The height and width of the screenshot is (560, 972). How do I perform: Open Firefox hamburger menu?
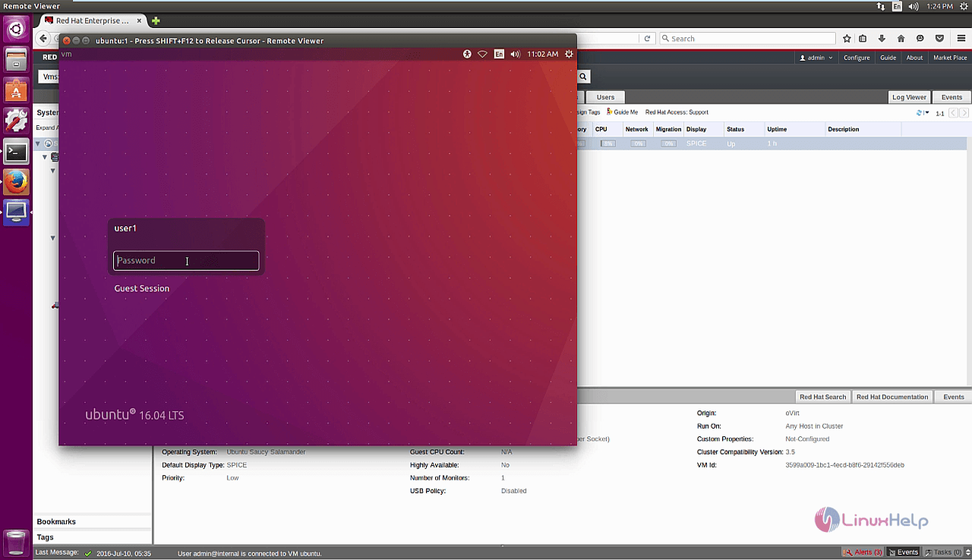(x=960, y=39)
